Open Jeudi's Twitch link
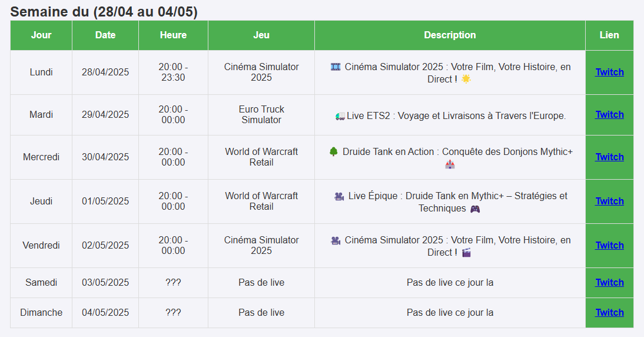 pyautogui.click(x=609, y=201)
